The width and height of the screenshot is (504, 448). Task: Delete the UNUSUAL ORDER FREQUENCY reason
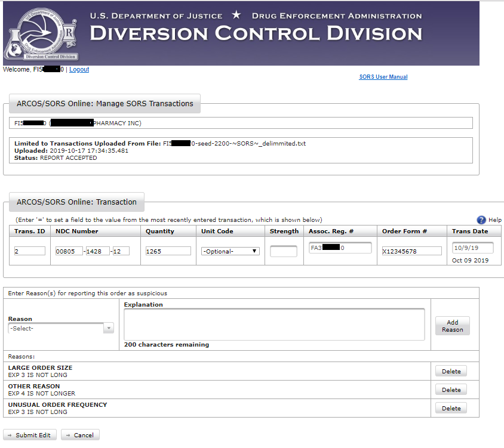coord(451,408)
